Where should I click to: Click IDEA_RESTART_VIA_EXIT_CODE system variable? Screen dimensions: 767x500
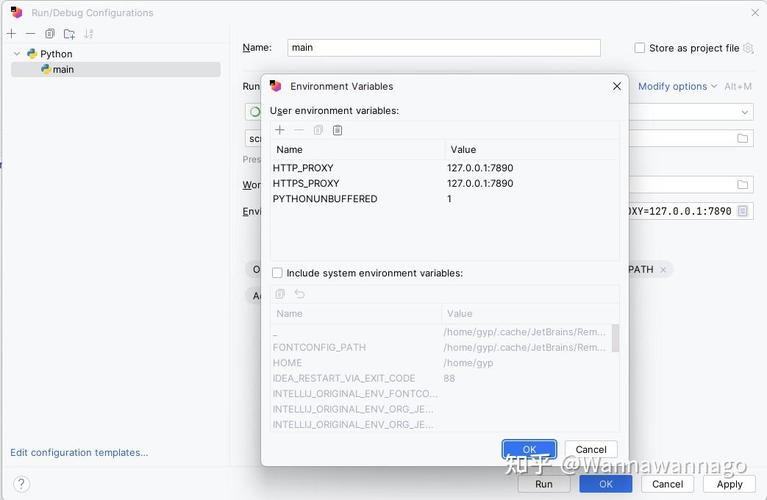pyautogui.click(x=344, y=378)
